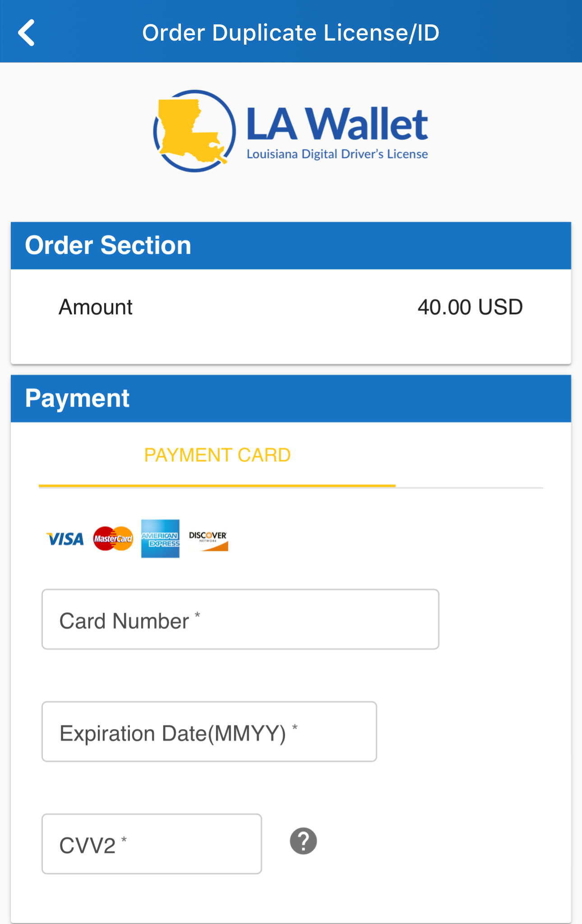Click the Payment section header
The width and height of the screenshot is (582, 924).
[x=78, y=398]
